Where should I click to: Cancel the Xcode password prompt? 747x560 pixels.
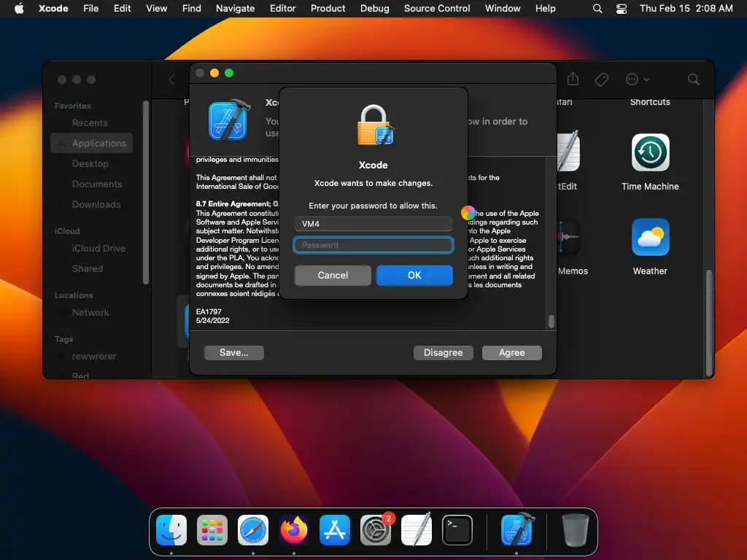tap(333, 275)
